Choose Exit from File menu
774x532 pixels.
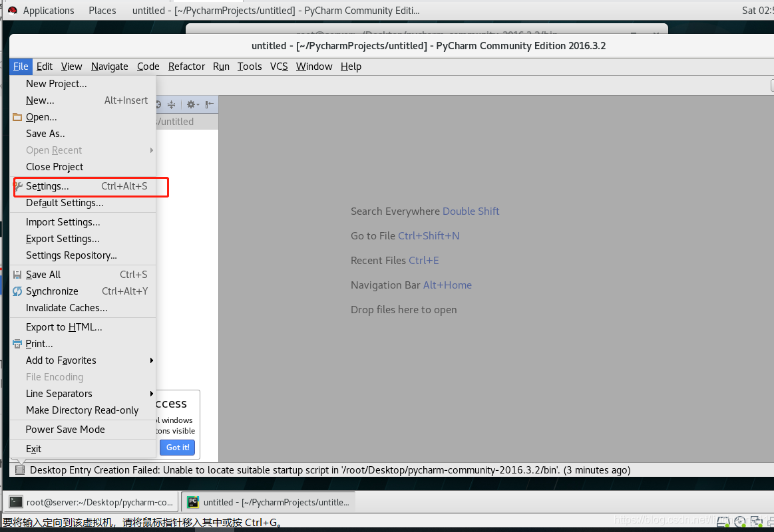point(83,449)
